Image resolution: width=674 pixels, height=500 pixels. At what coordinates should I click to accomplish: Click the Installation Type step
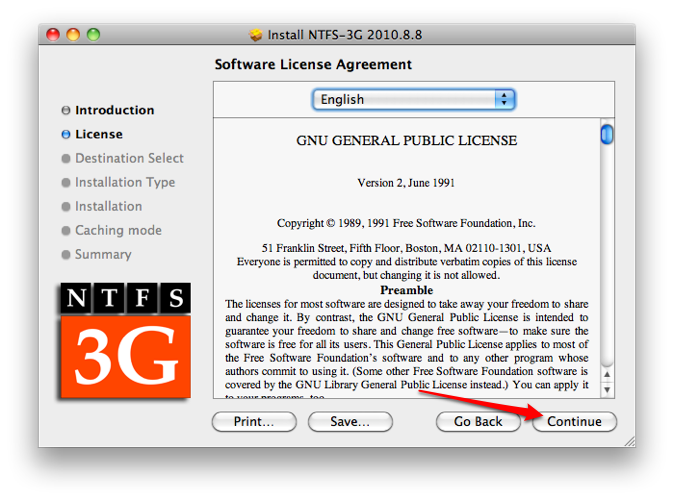[x=124, y=182]
